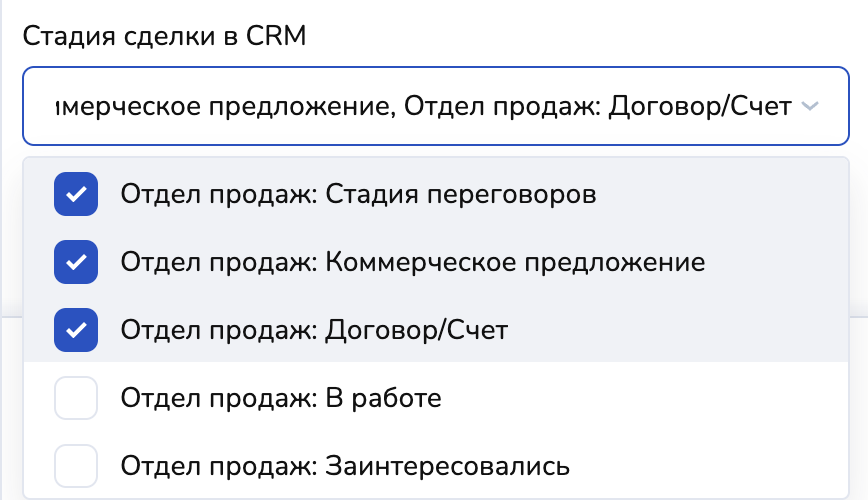Click the empty white box left of "Заинтересовались"

(75, 466)
